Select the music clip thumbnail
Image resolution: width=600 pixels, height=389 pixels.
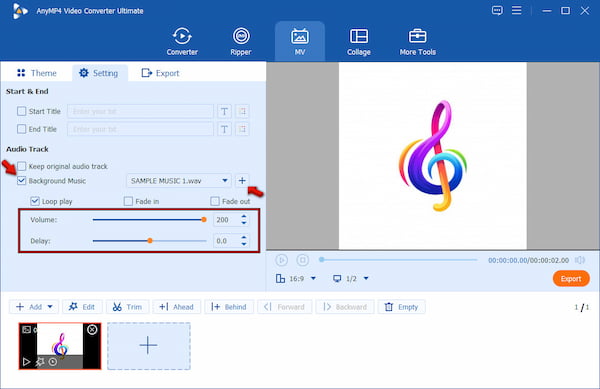60,346
